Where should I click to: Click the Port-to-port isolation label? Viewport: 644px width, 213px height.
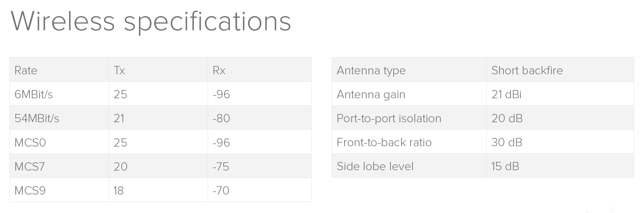point(389,118)
